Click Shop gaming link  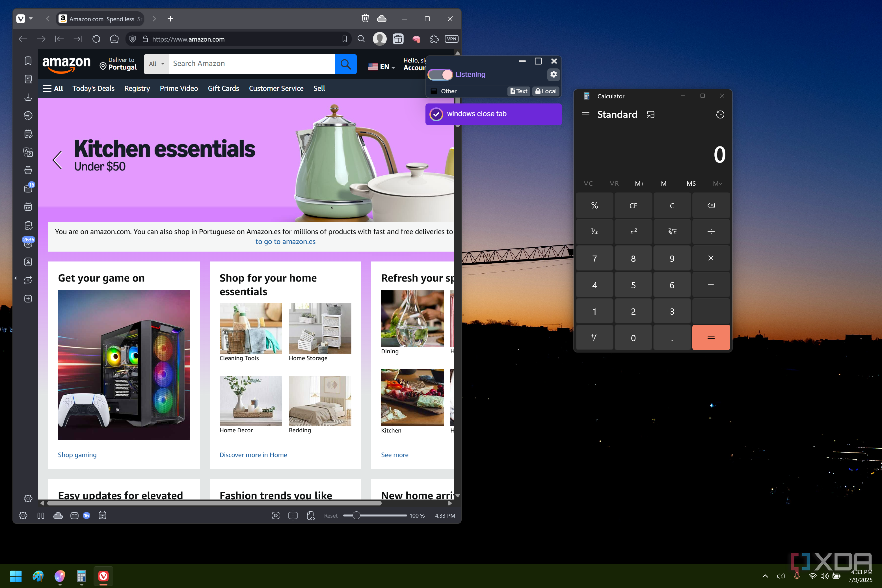click(77, 455)
